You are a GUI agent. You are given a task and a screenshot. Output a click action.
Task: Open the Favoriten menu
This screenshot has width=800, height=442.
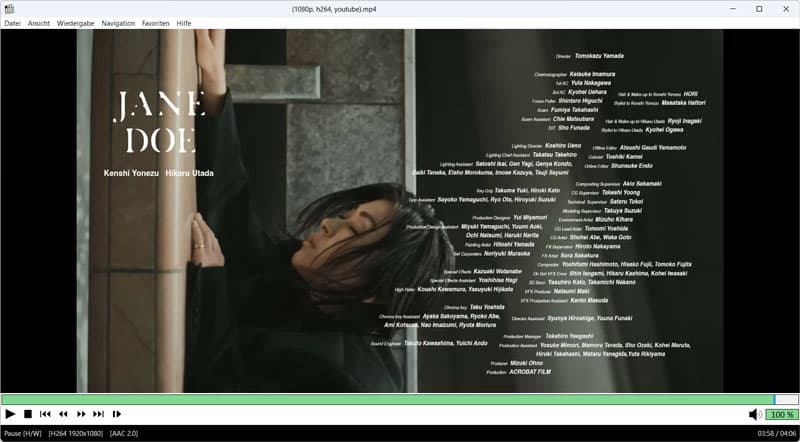click(155, 22)
